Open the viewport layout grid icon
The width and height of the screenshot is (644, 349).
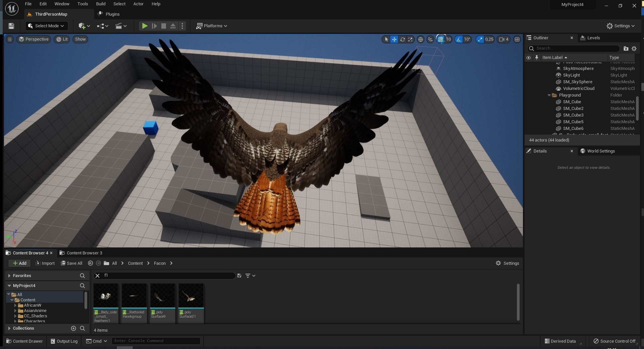(517, 39)
